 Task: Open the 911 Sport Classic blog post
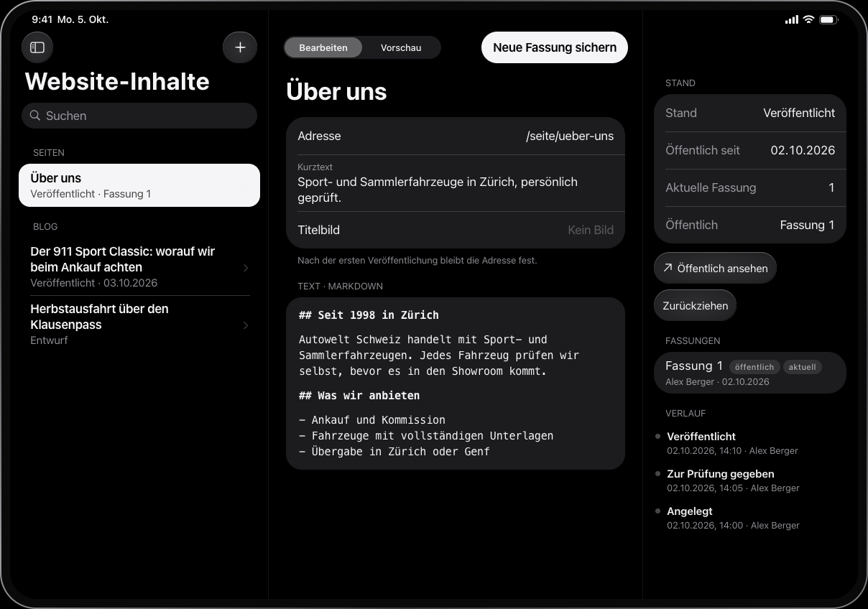pyautogui.click(x=139, y=266)
